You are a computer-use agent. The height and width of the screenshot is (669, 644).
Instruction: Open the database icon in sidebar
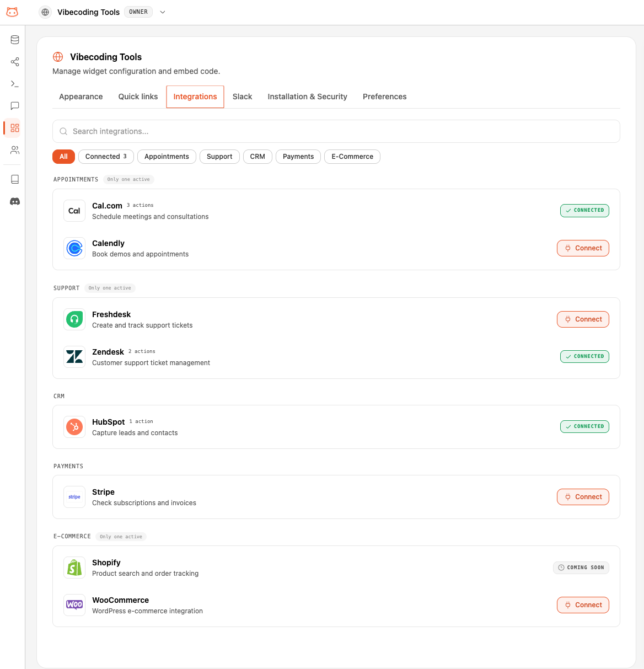pos(15,40)
